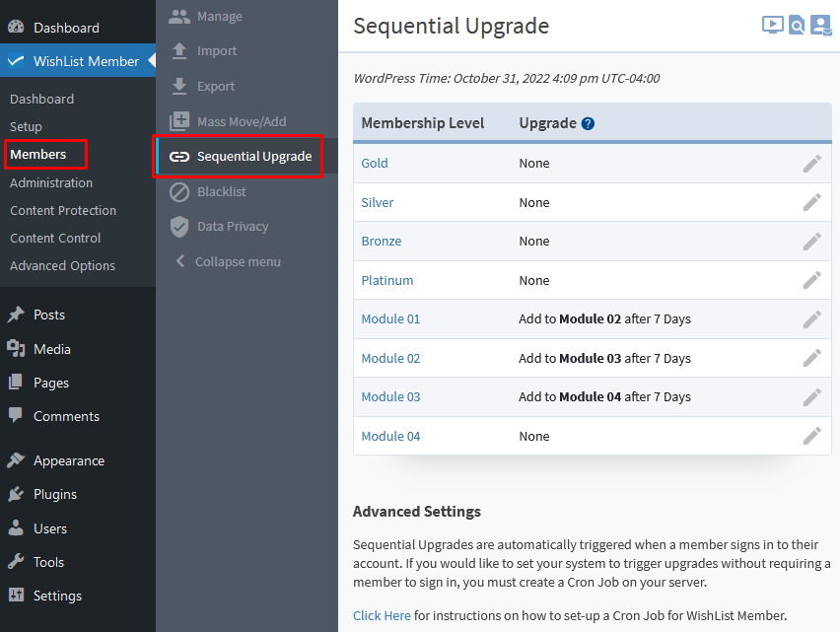Click the Import upload arrow icon

pos(179,51)
